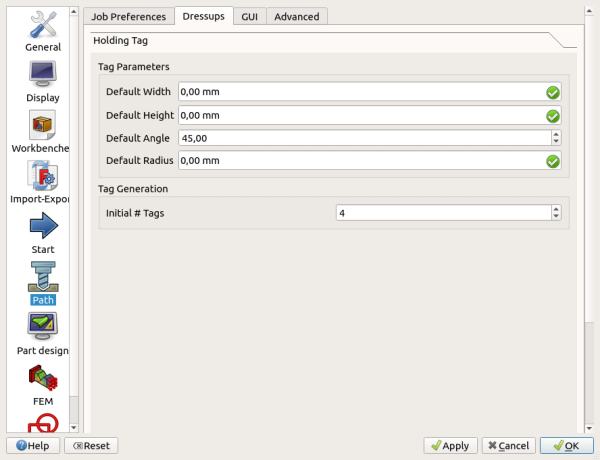Click the Default Angle label

coord(138,138)
